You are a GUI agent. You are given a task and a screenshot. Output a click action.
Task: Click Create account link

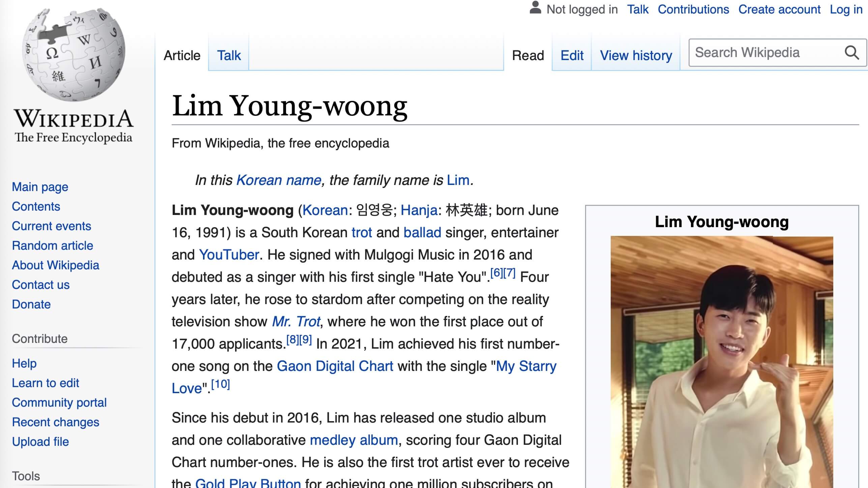[x=779, y=9]
